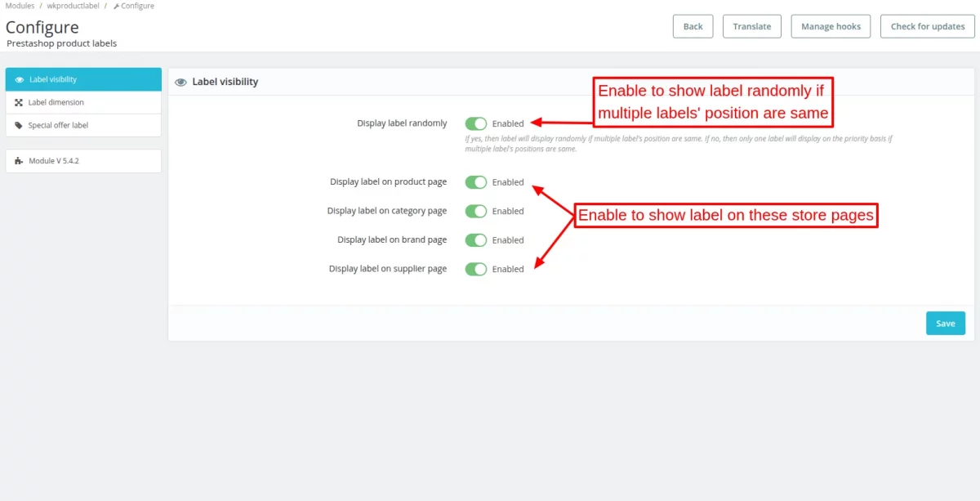Click the Display label on product page text
Image resolution: width=980 pixels, height=501 pixels.
[x=388, y=182]
